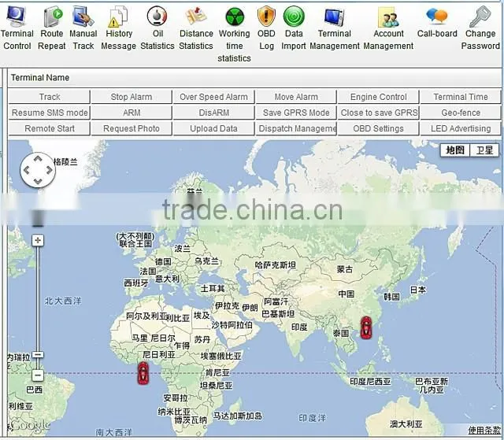Click the 中国 label on the map
Image resolution: width=504 pixels, height=440 pixels.
pyautogui.click(x=346, y=294)
